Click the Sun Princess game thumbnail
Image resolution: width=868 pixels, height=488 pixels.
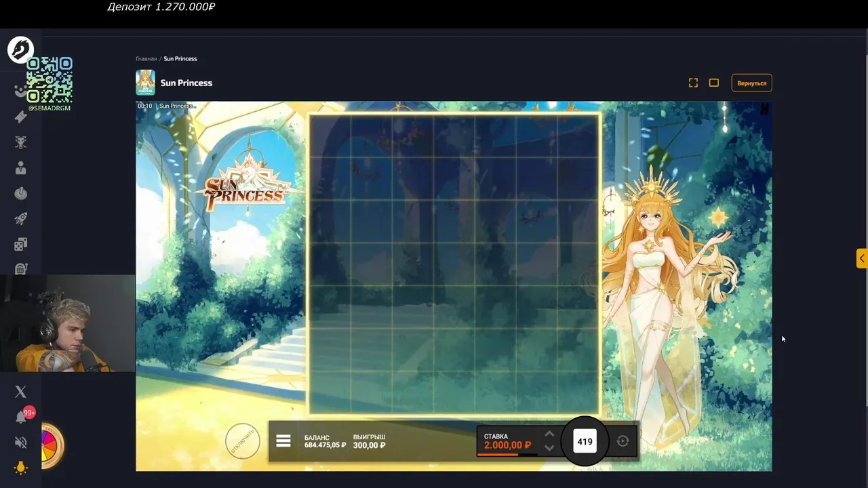pos(145,83)
